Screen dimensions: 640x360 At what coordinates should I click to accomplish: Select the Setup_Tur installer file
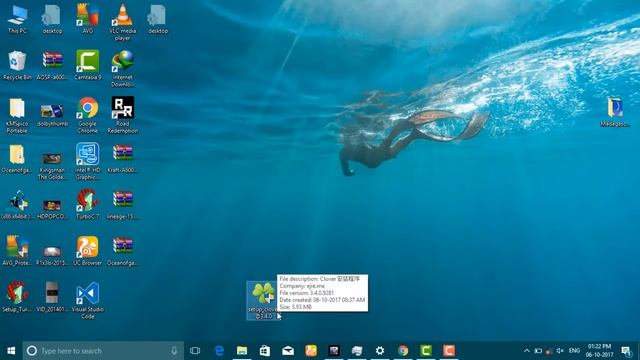(x=17, y=297)
